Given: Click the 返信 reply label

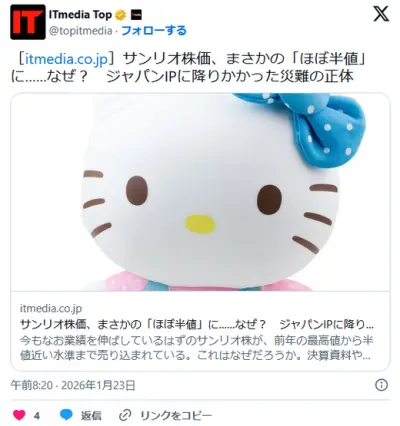Looking at the screenshot, I should tap(91, 415).
